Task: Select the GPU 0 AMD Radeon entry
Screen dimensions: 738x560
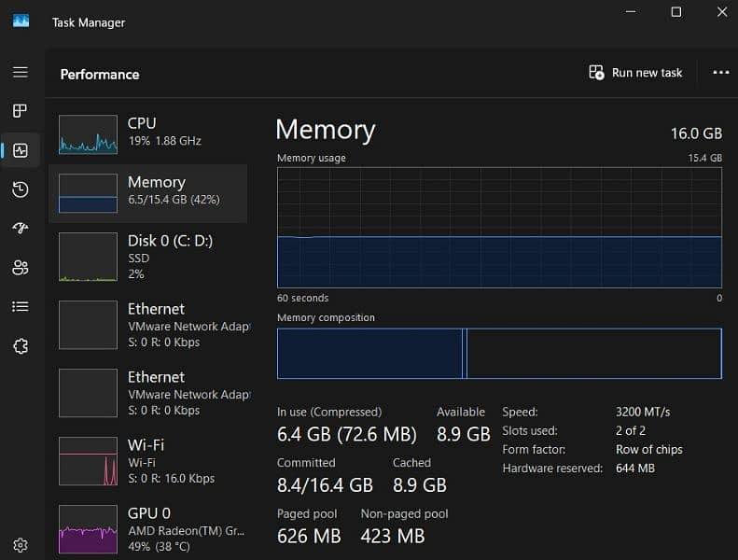Action: (x=149, y=529)
